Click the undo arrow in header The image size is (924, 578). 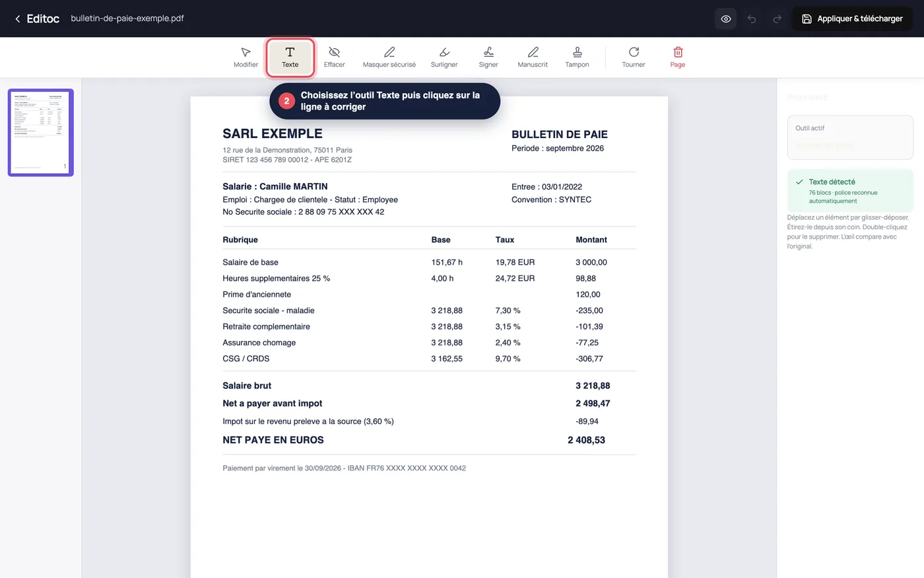(752, 18)
